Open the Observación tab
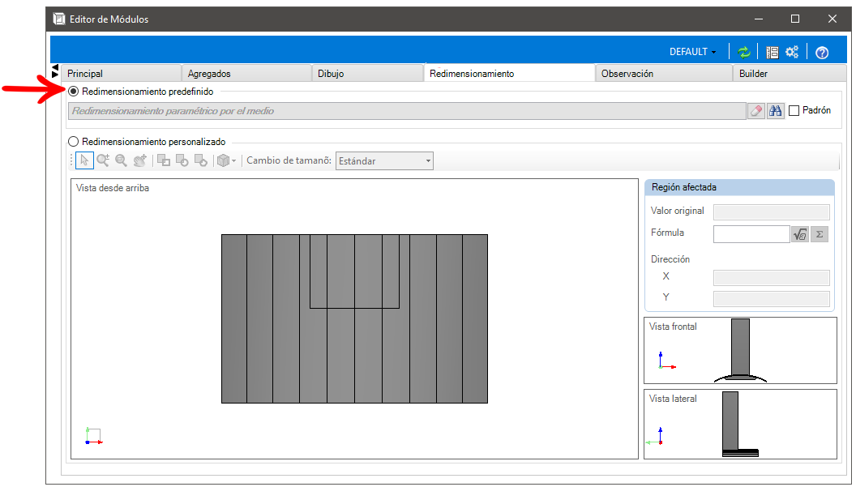856x504 pixels. click(x=663, y=73)
